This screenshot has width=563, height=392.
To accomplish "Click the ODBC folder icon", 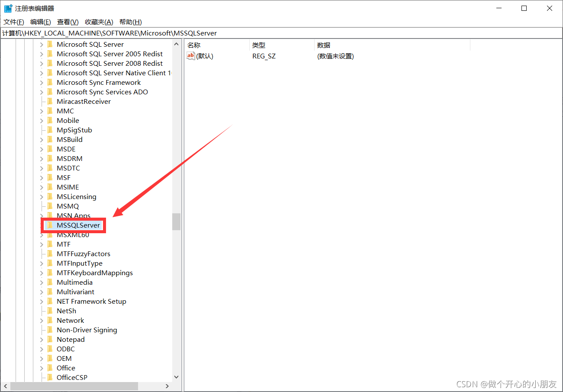I will [50, 349].
